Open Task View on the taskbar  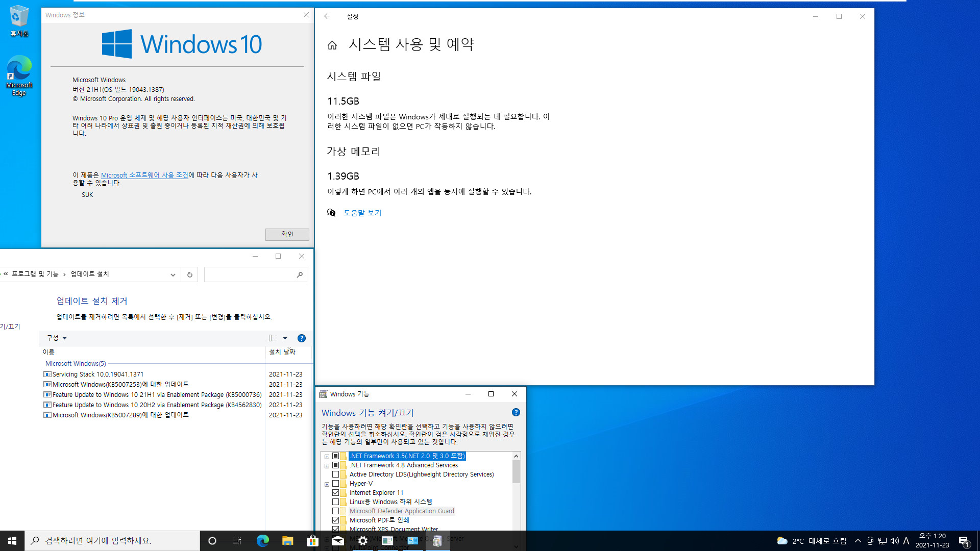(x=237, y=541)
